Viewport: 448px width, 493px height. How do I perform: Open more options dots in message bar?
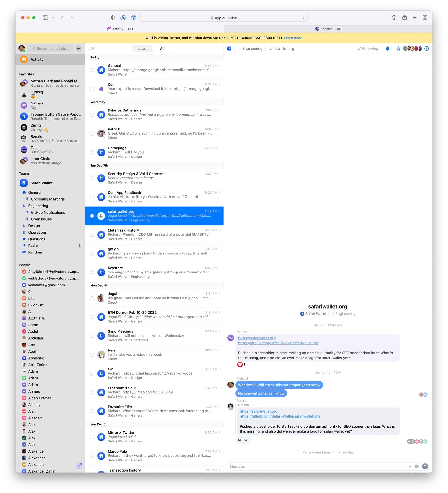click(409, 466)
